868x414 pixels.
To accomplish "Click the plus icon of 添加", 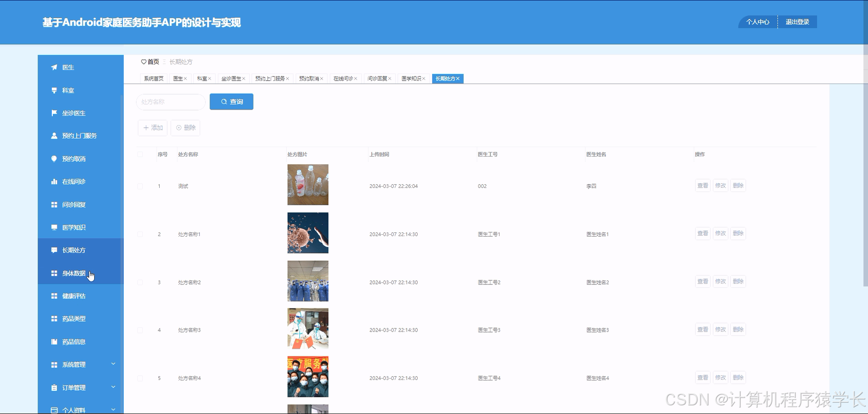I will (x=146, y=128).
